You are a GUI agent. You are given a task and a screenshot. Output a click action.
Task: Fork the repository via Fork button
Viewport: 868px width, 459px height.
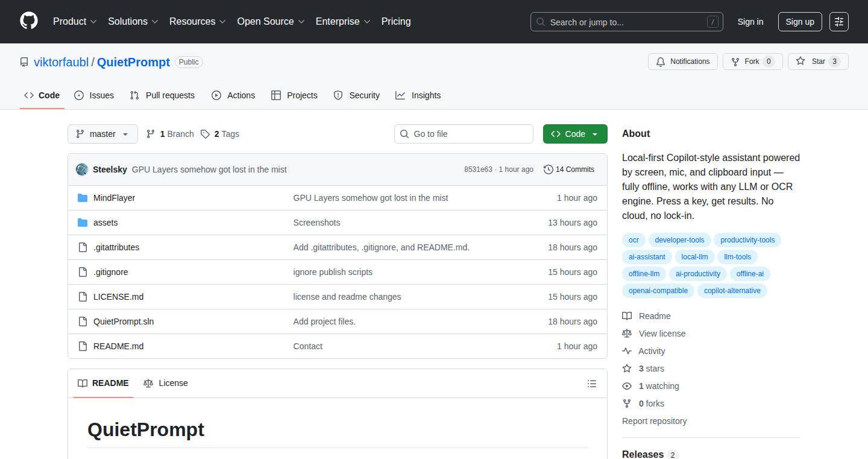click(x=752, y=62)
